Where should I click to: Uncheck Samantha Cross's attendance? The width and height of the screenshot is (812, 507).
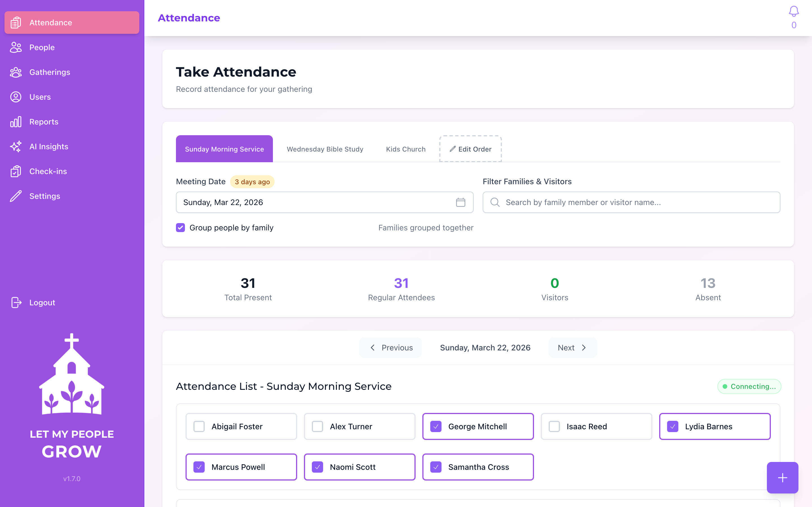(x=436, y=467)
